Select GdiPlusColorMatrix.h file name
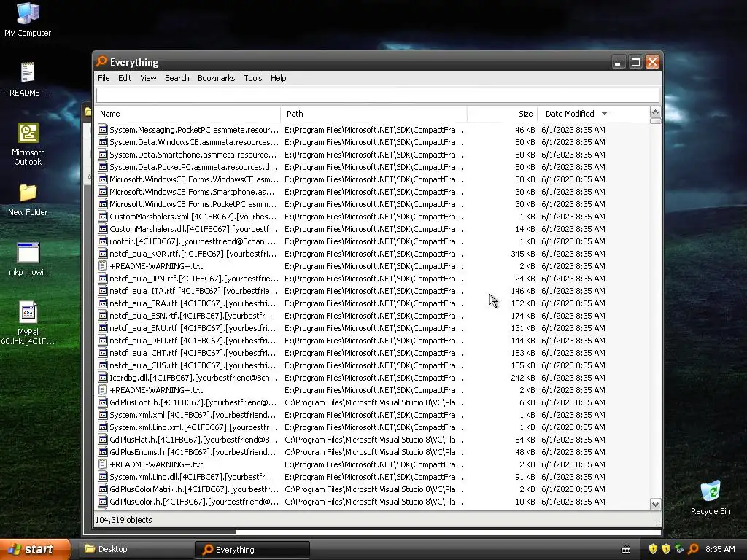The image size is (747, 560). (x=194, y=489)
